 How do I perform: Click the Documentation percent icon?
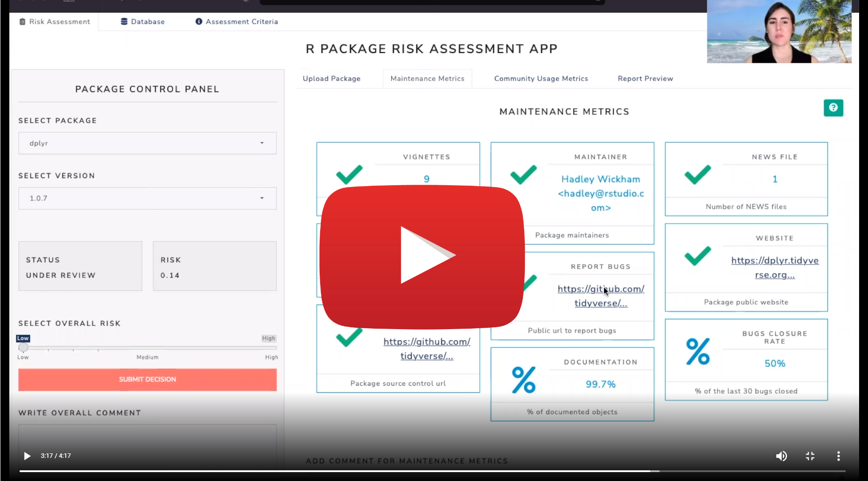(x=523, y=380)
